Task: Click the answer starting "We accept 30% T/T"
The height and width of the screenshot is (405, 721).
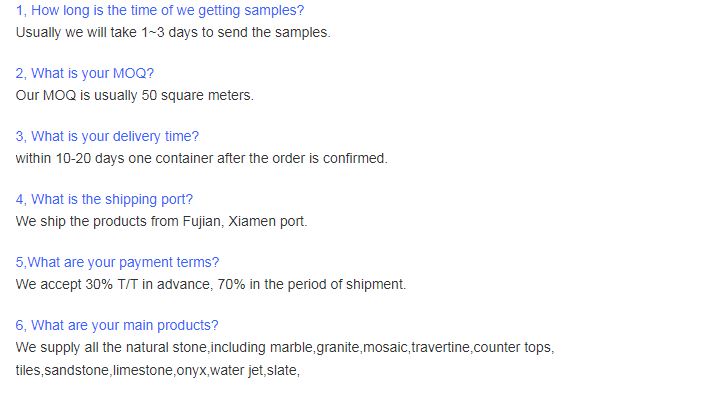Action: pyautogui.click(x=211, y=284)
